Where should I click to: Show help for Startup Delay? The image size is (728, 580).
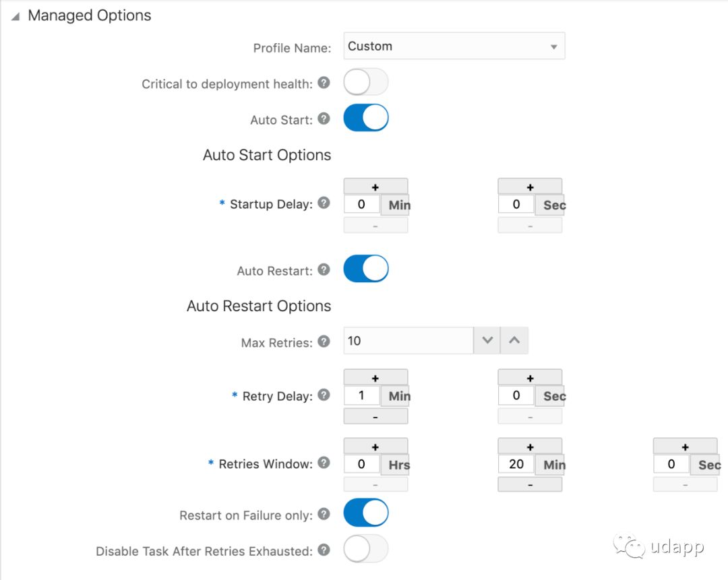324,203
